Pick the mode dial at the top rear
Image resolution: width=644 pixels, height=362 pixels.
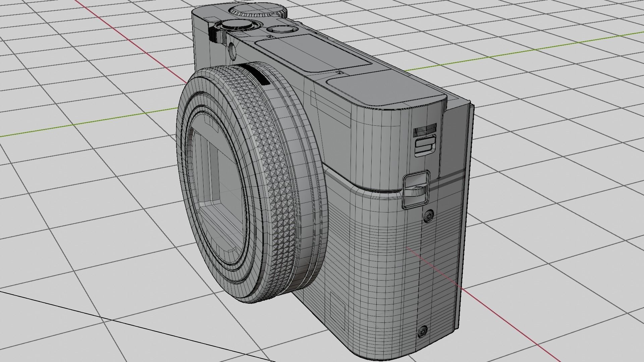(x=259, y=10)
